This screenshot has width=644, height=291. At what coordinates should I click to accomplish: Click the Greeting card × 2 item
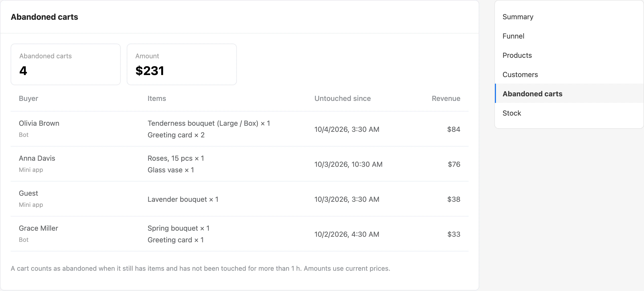[x=176, y=135]
